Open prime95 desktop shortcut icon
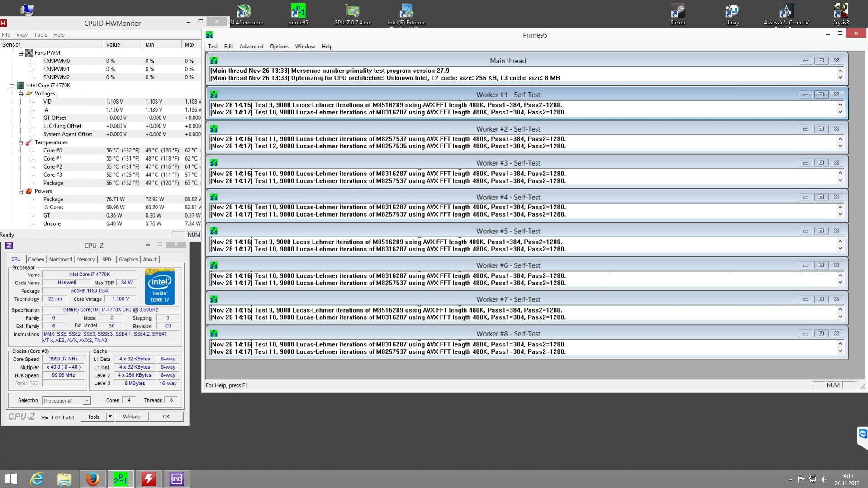The image size is (868, 488). coord(298,14)
